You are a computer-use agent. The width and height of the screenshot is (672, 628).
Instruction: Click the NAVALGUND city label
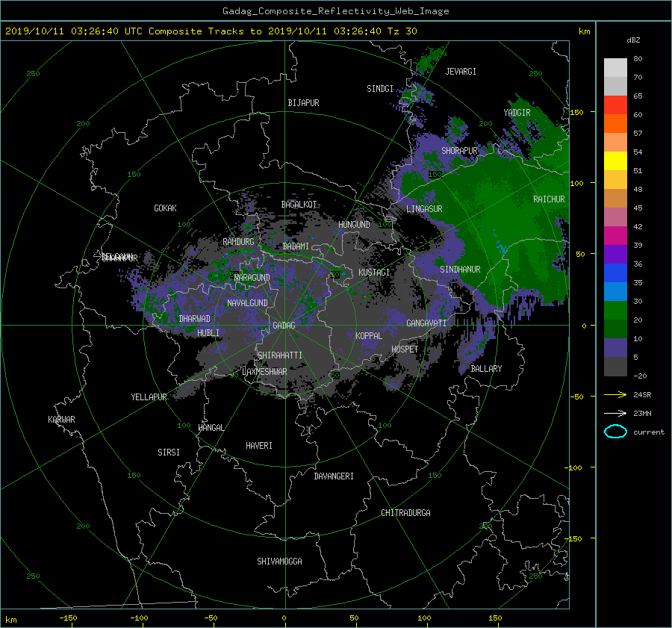247,303
